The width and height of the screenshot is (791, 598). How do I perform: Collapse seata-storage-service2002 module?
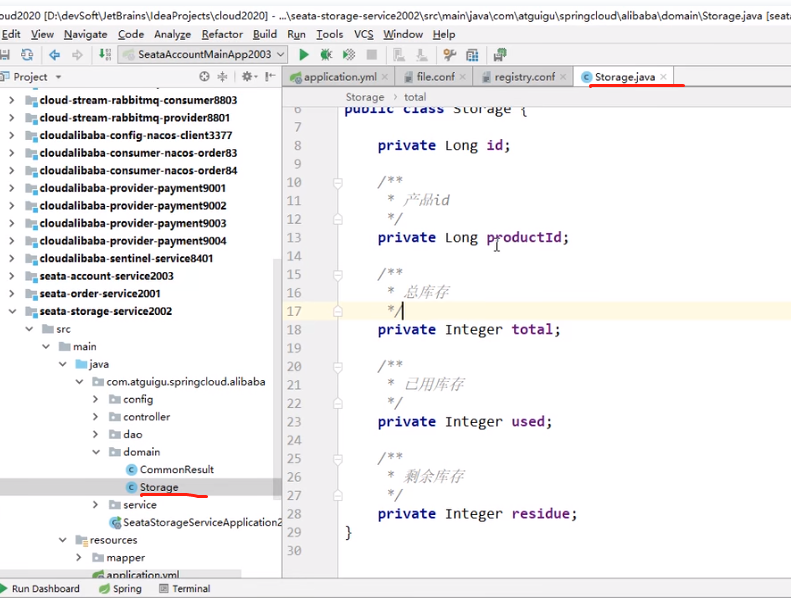click(x=12, y=311)
